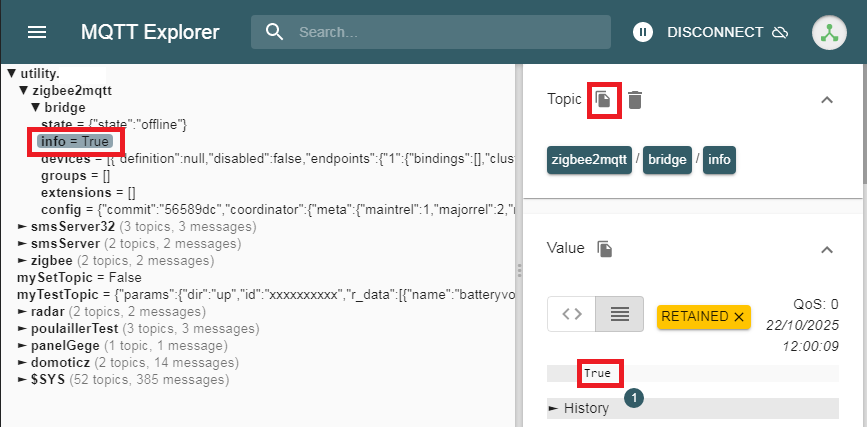This screenshot has height=427, width=867.
Task: Click the search magnifier icon
Action: [x=275, y=32]
